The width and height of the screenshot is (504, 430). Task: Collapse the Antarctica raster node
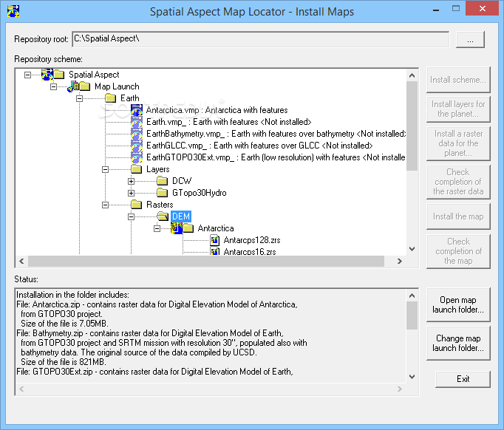[x=157, y=228]
